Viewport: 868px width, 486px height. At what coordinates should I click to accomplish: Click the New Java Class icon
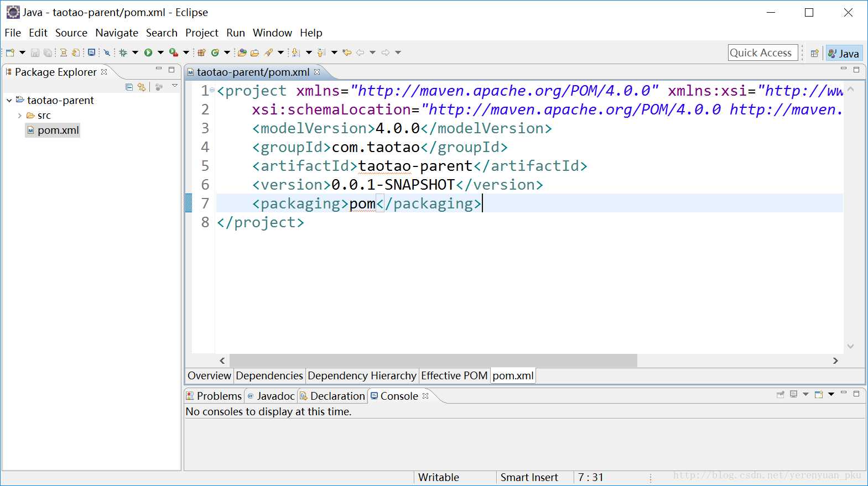[x=215, y=53]
